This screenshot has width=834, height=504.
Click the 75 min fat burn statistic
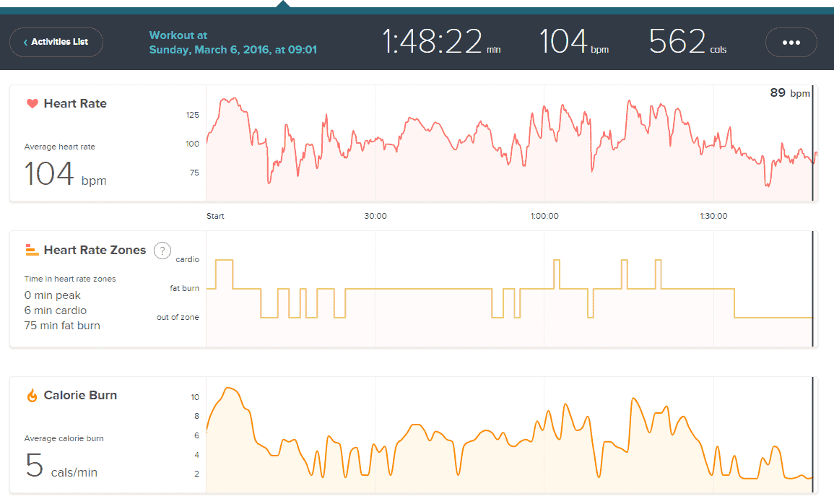(62, 326)
